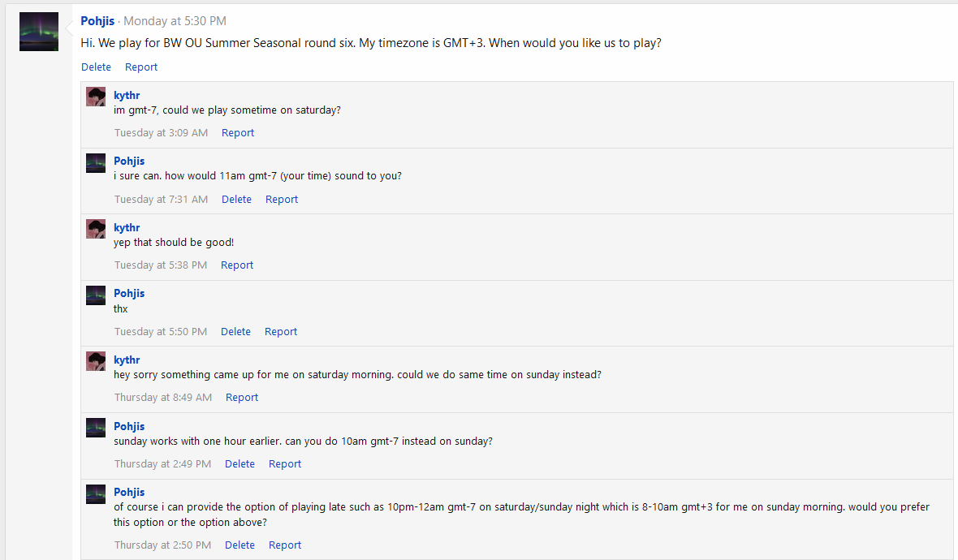Report kythr's Thursday 8:49 AM comment
The image size is (958, 560).
pos(242,398)
